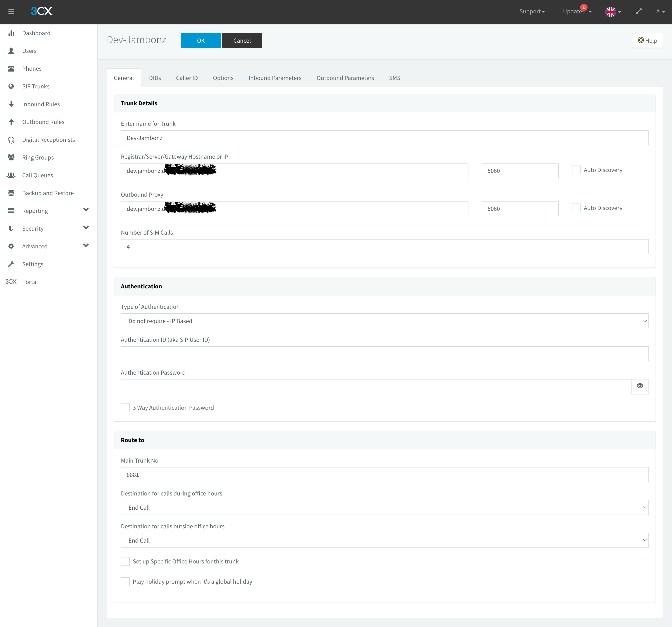
Task: Click the blue OK button
Action: [x=200, y=41]
